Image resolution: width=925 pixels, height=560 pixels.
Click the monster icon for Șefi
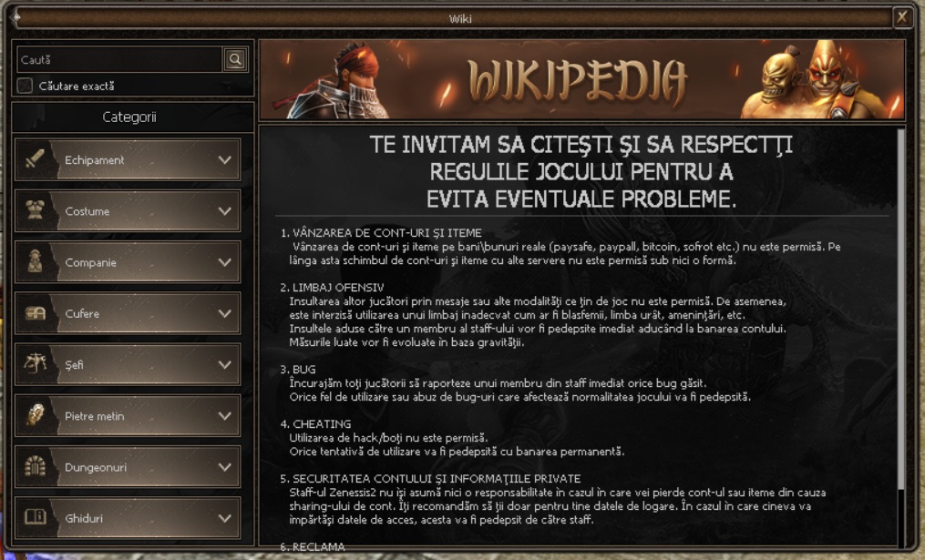pos(35,364)
